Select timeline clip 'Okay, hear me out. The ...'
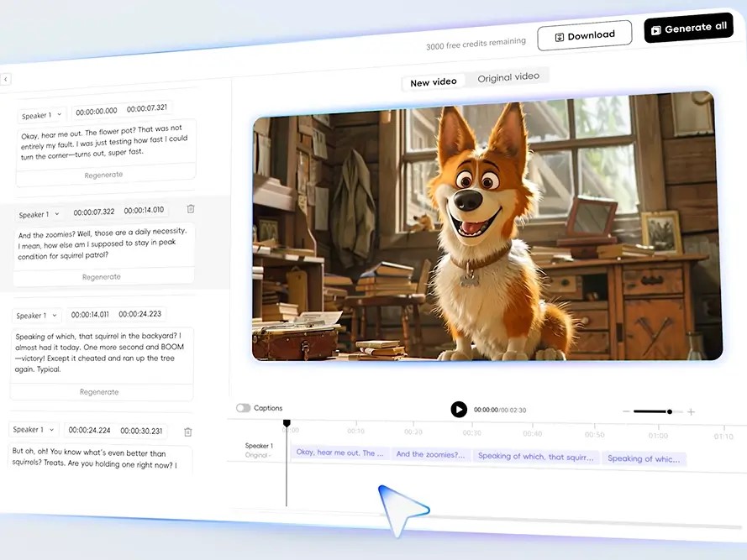This screenshot has height=560, width=747. click(x=339, y=453)
